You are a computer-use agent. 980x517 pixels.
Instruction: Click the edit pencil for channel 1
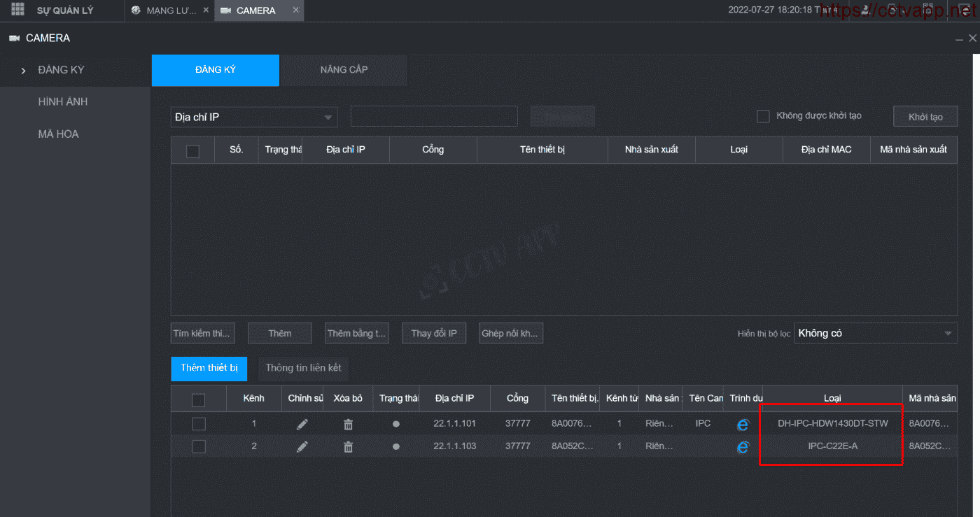302,424
